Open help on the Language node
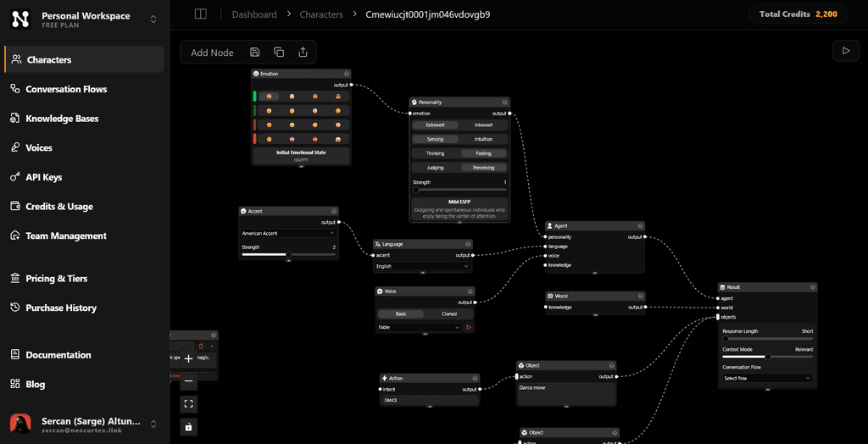 pyautogui.click(x=468, y=243)
